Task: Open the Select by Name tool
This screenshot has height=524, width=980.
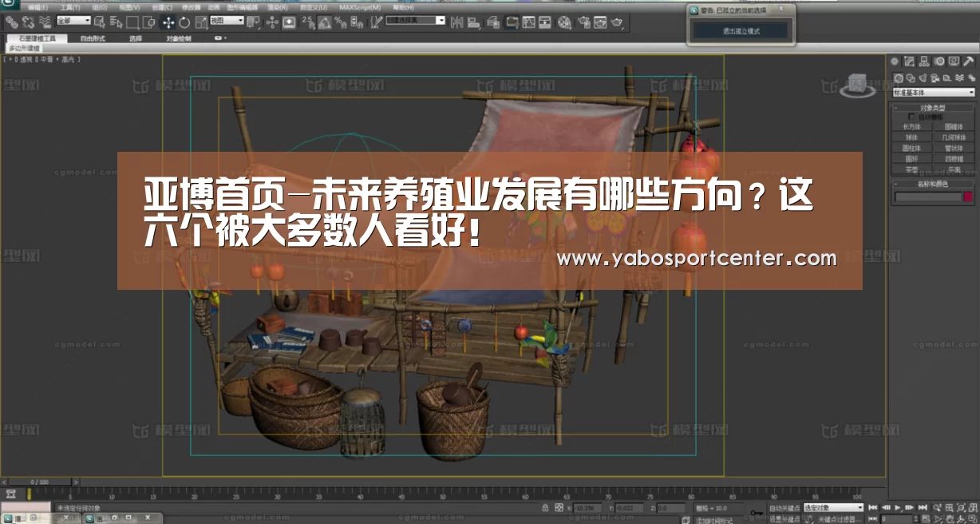Action: tap(117, 22)
